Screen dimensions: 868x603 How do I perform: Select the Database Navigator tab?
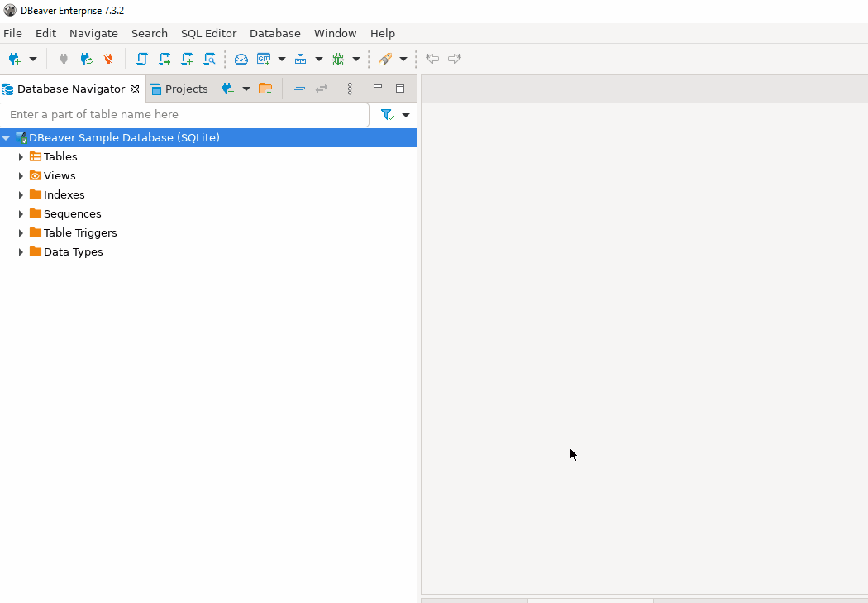[x=71, y=89]
